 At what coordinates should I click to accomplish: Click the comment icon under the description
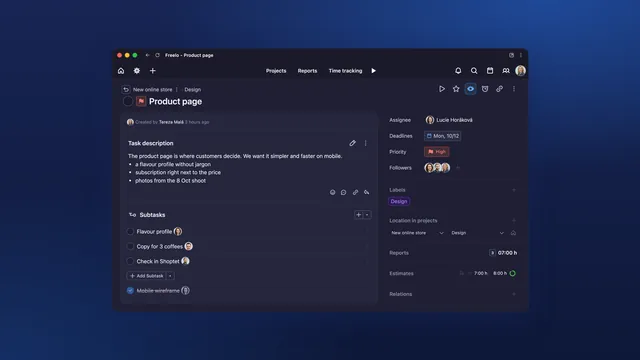[344, 192]
